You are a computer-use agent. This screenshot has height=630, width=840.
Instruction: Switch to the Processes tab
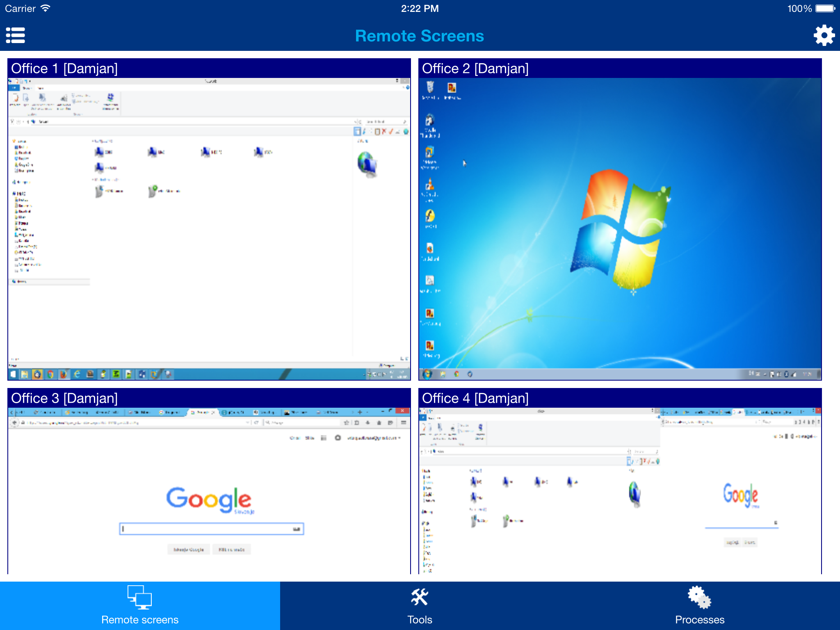(x=700, y=606)
